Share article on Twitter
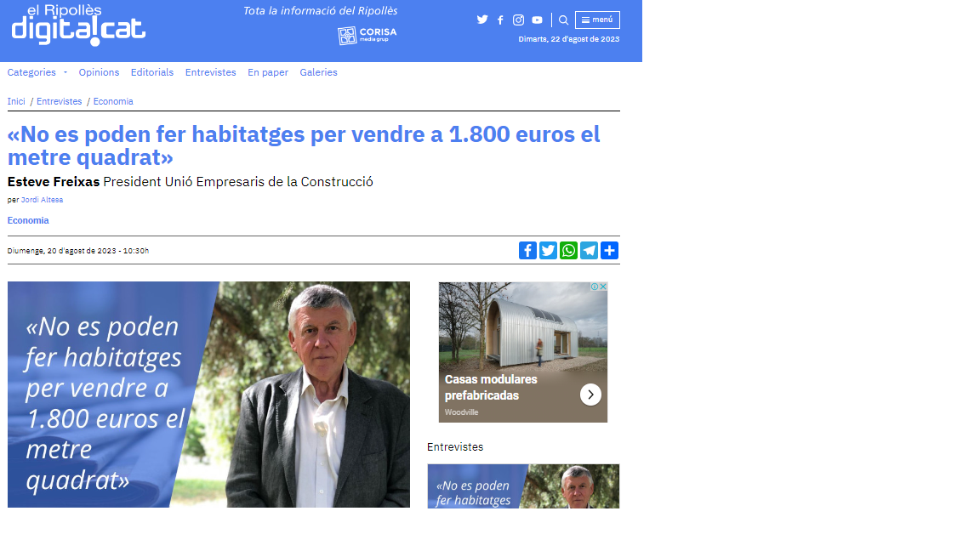The height and width of the screenshot is (551, 980). pos(548,251)
